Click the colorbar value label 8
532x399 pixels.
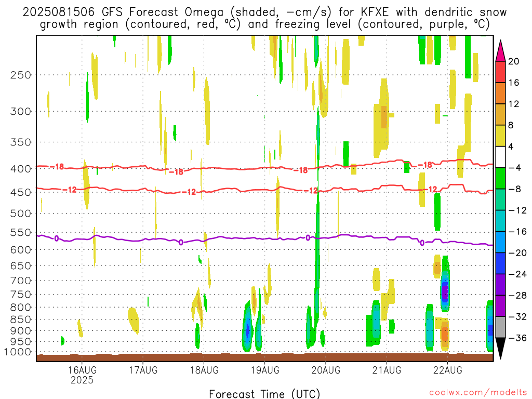pyautogui.click(x=511, y=125)
